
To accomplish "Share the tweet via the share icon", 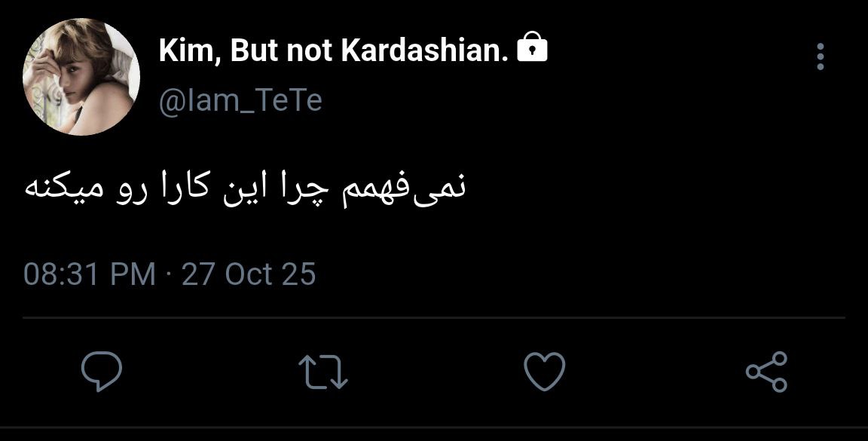I will click(x=766, y=372).
